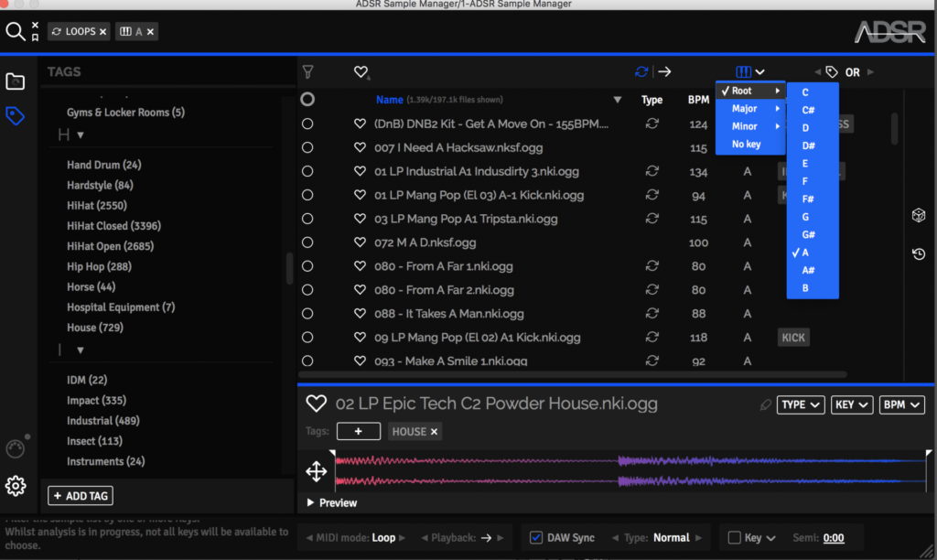Select the House (729) tag
The image size is (937, 560).
[x=94, y=328]
